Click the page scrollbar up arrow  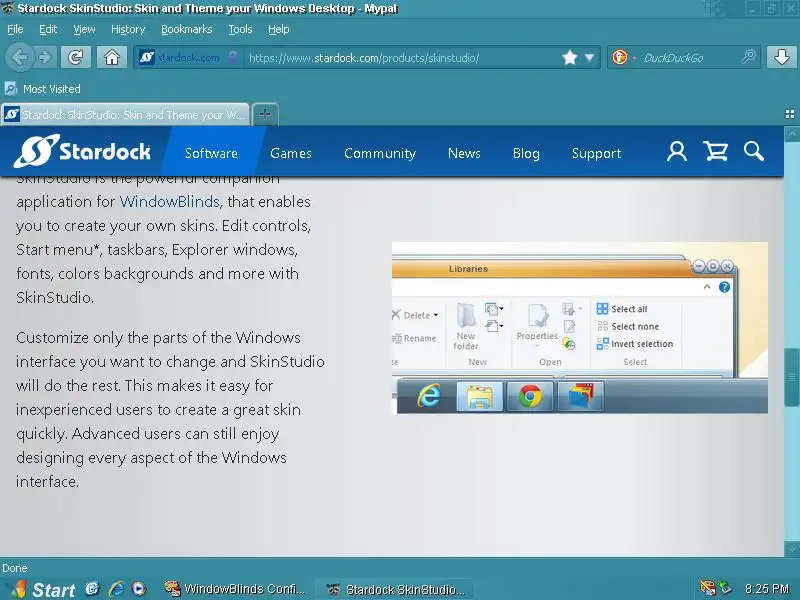coord(792,134)
